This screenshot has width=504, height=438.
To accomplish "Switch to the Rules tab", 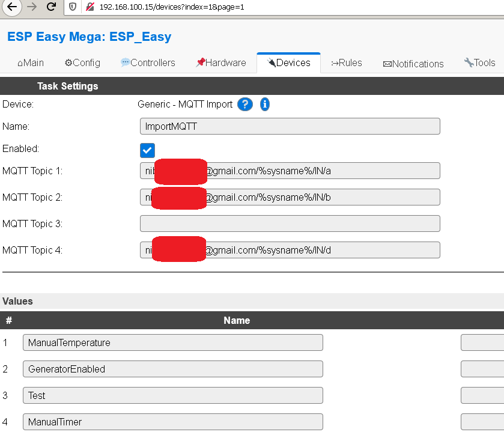I will (347, 62).
